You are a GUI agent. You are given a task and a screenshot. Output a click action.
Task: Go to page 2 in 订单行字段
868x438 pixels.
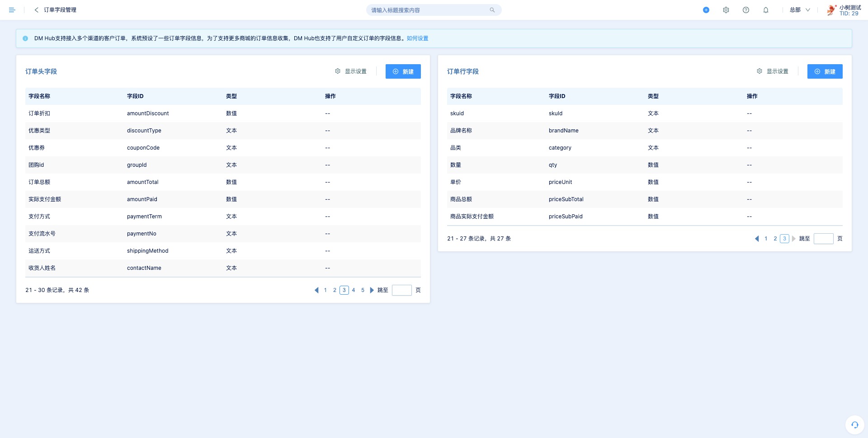point(775,239)
